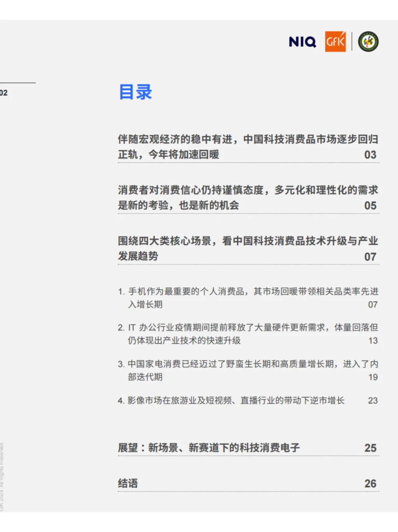
Task: Jump to page 03 of the report
Action: pos(371,154)
